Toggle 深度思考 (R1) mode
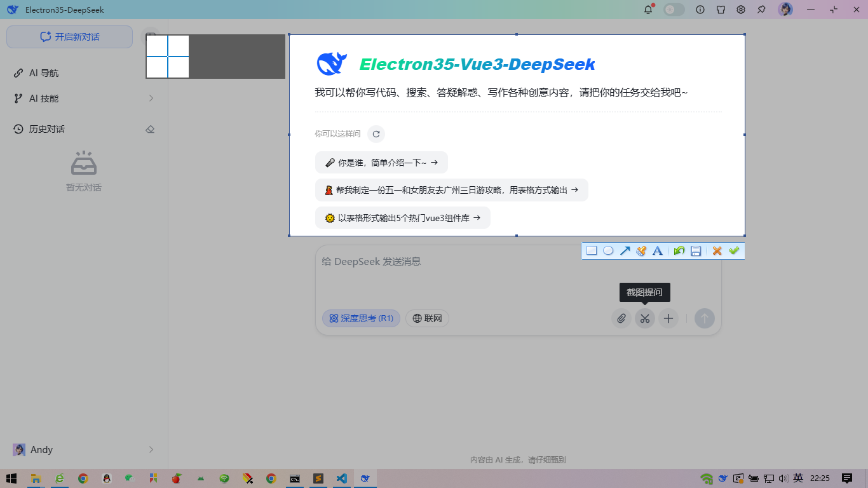868x488 pixels. click(x=361, y=318)
